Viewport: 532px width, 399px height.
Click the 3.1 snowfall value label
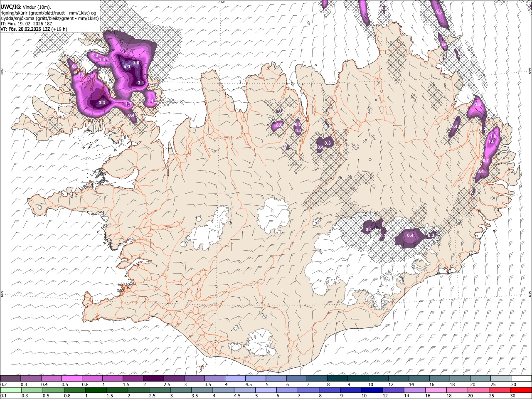pos(140,83)
